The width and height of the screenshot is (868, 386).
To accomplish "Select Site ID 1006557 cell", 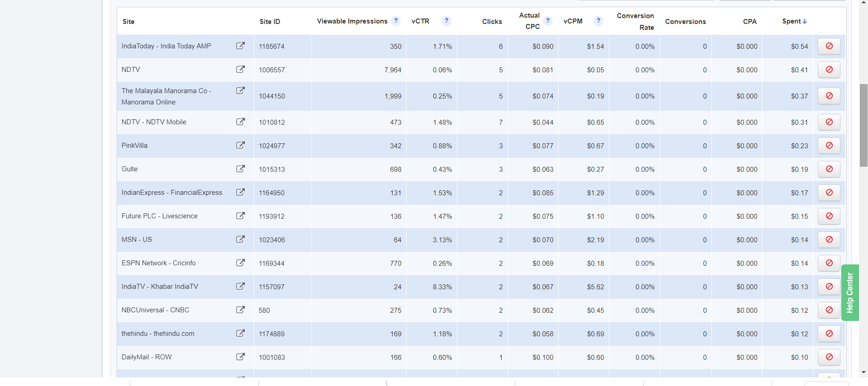I will point(271,70).
